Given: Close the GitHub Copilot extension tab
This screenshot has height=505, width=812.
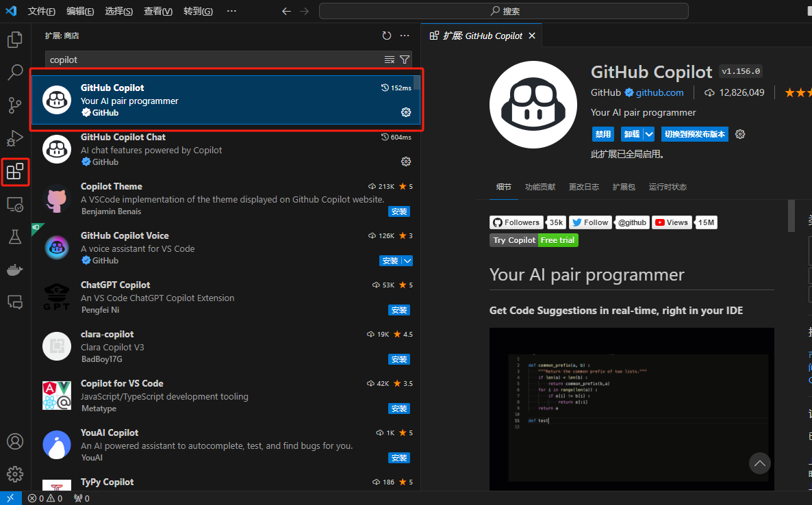Looking at the screenshot, I should (532, 36).
